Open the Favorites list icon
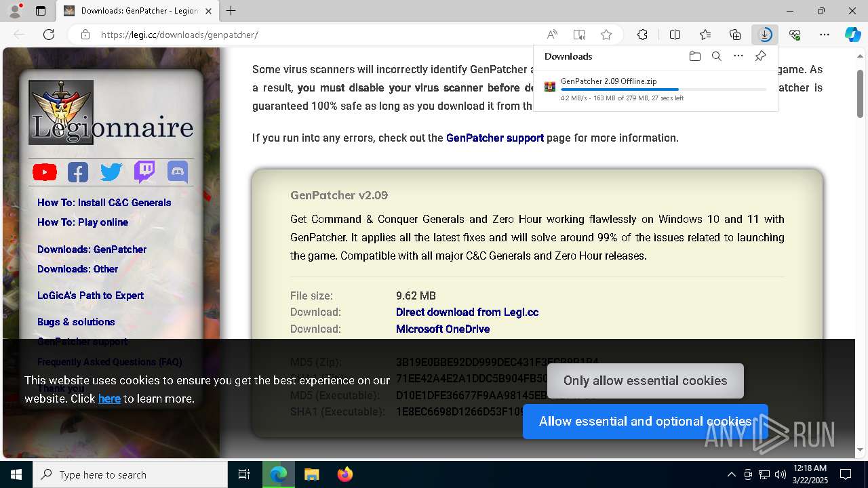The height and width of the screenshot is (488, 868). coord(705,35)
